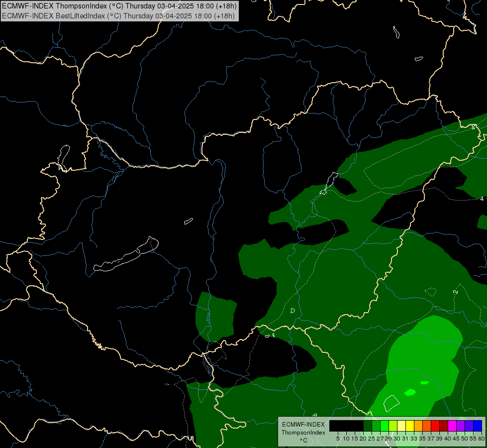Click the legend value label 60
The height and width of the screenshot is (448, 487).
coord(481,439)
